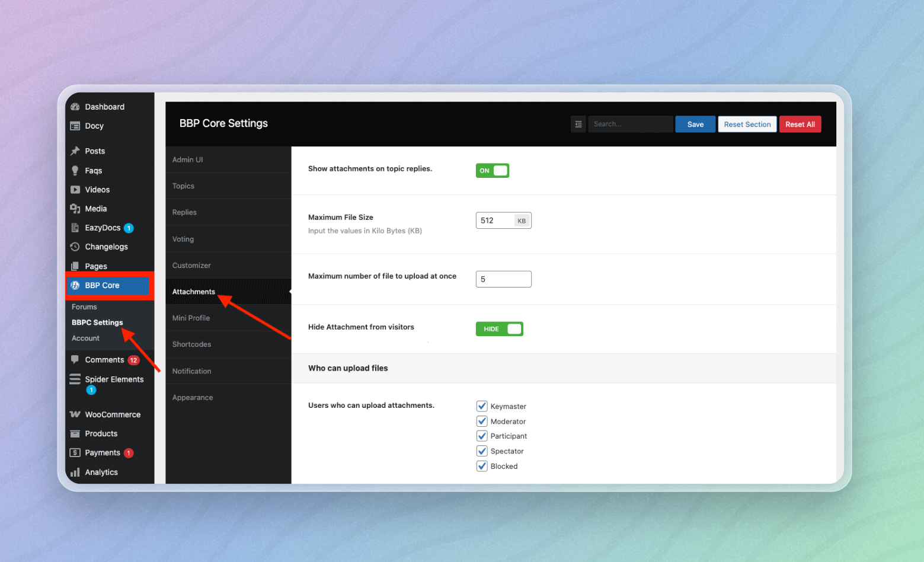The image size is (924, 562).
Task: Switch to the Notification settings section
Action: point(191,371)
